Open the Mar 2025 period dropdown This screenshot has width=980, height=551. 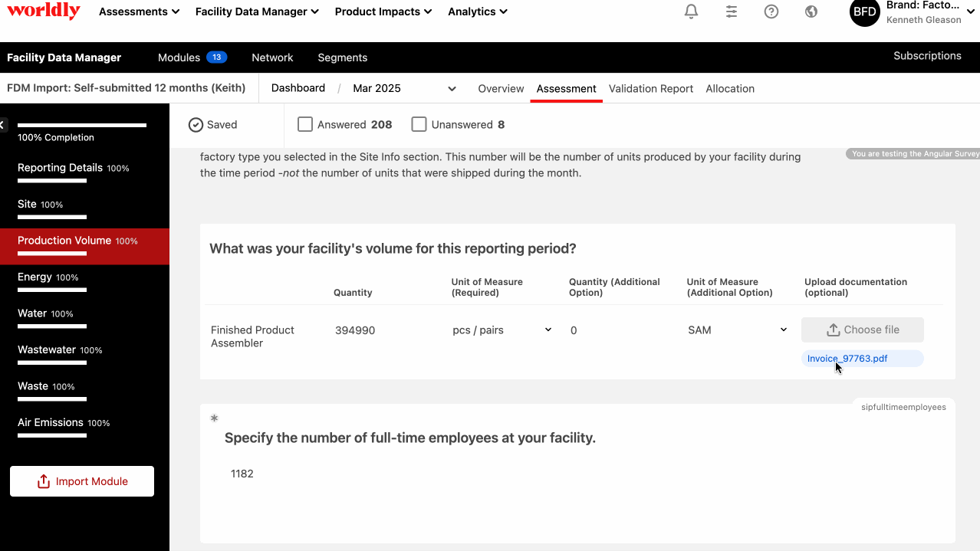405,88
